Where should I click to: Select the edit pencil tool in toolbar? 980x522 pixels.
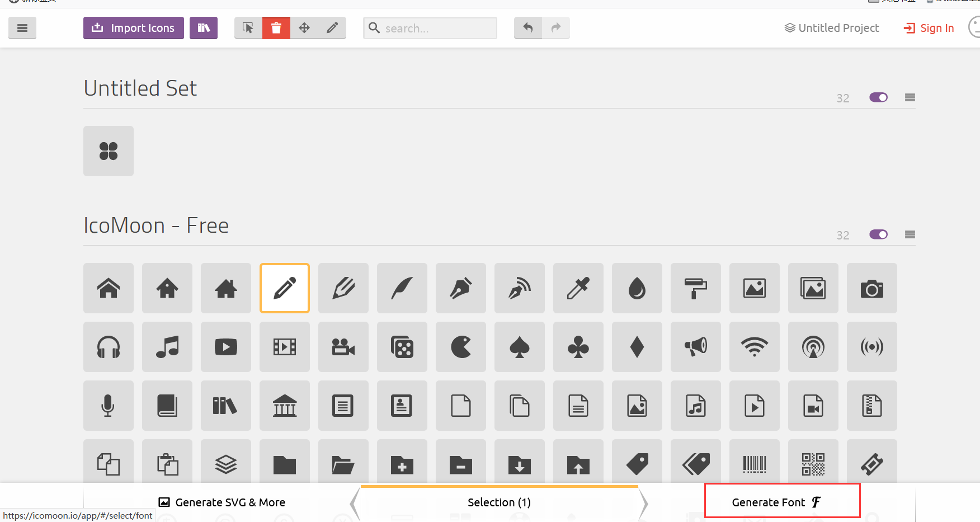[333, 27]
